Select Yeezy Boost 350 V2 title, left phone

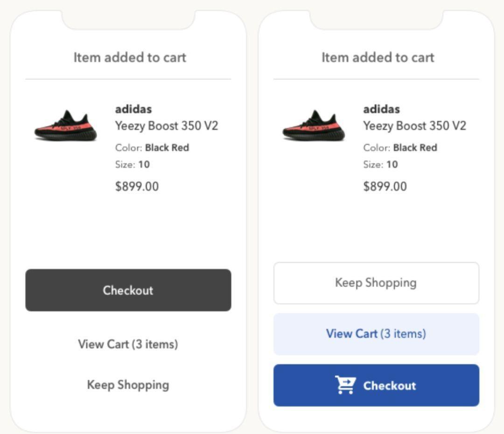[x=167, y=126]
